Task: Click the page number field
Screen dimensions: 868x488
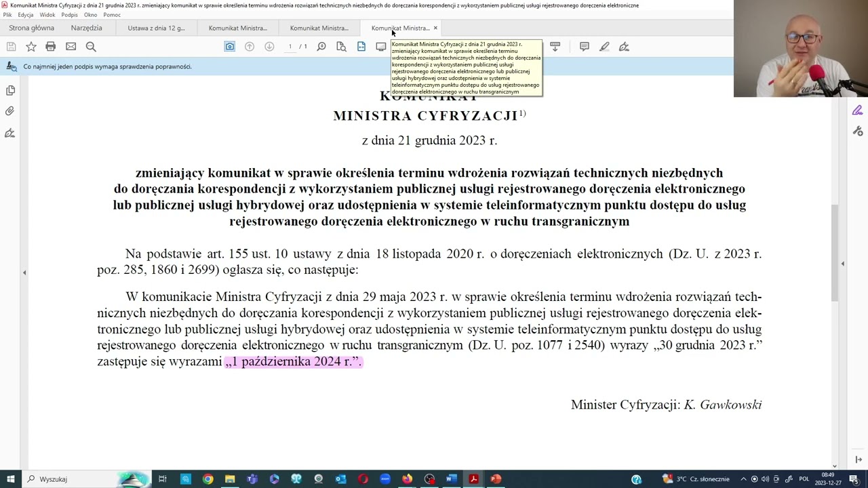Action: point(290,47)
